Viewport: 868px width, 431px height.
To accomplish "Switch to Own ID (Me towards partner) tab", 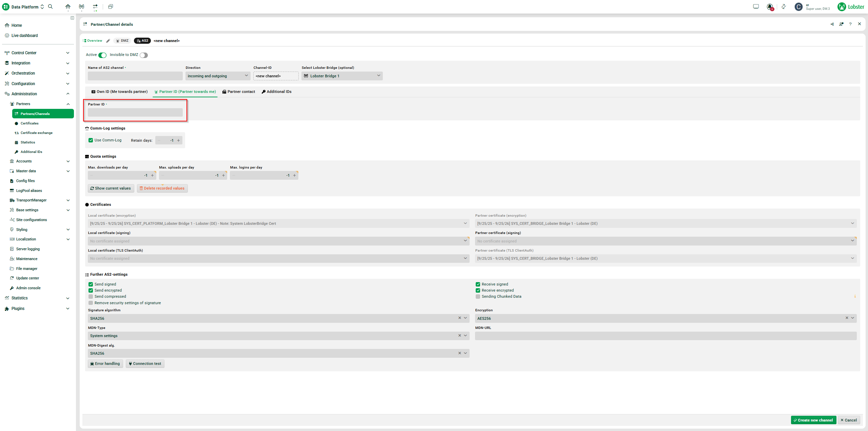I will (119, 92).
